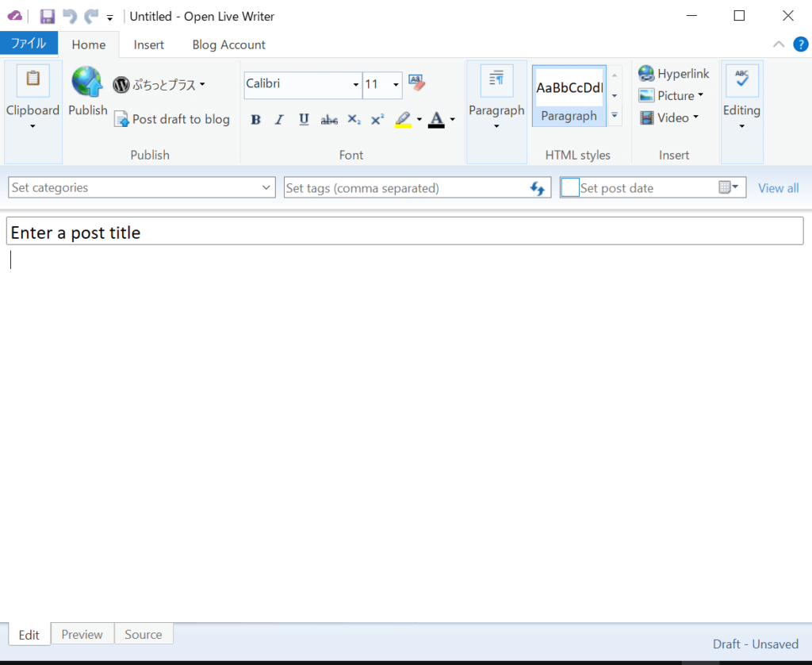Switch to the Source view tab

(x=143, y=634)
